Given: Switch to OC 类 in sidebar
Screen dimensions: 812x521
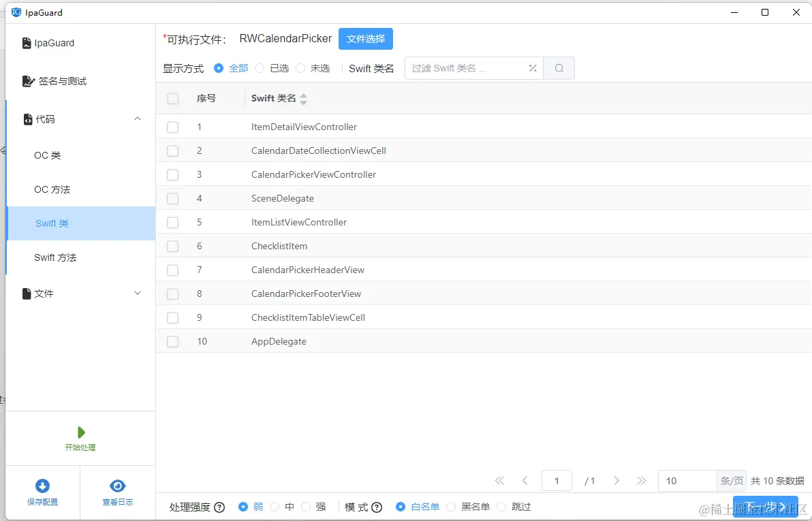Looking at the screenshot, I should tap(46, 155).
